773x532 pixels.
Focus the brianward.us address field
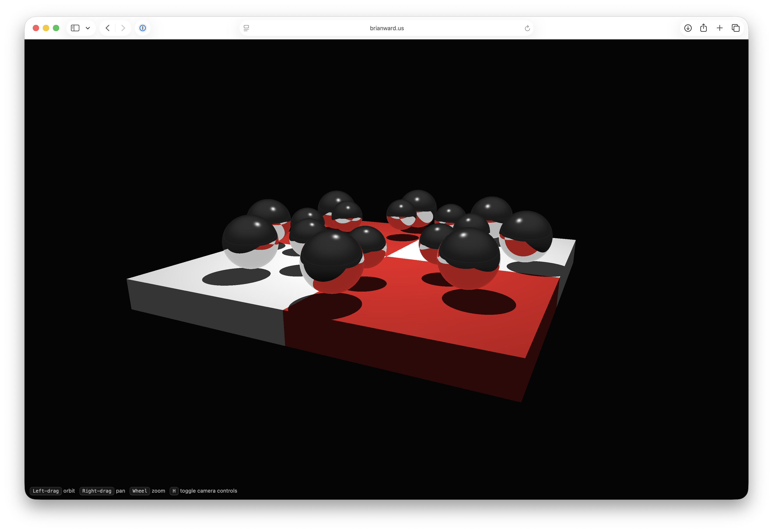[x=386, y=28]
